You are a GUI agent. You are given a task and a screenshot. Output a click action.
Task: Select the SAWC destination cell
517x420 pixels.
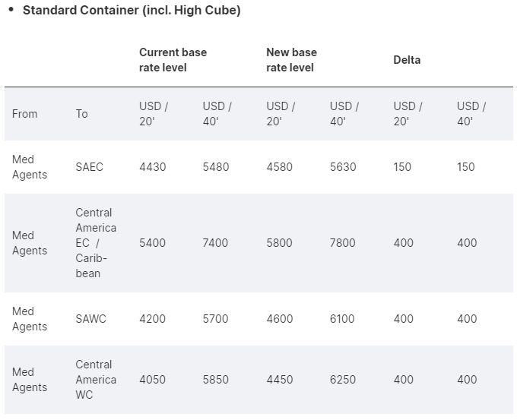click(x=90, y=319)
